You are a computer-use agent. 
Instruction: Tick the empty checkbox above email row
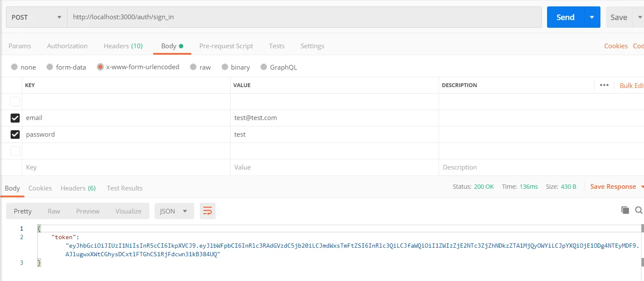point(15,102)
